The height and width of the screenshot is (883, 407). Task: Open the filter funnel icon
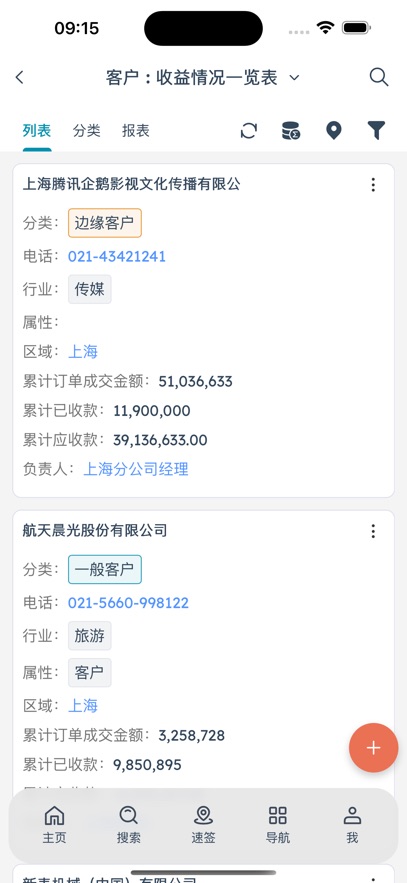point(377,131)
